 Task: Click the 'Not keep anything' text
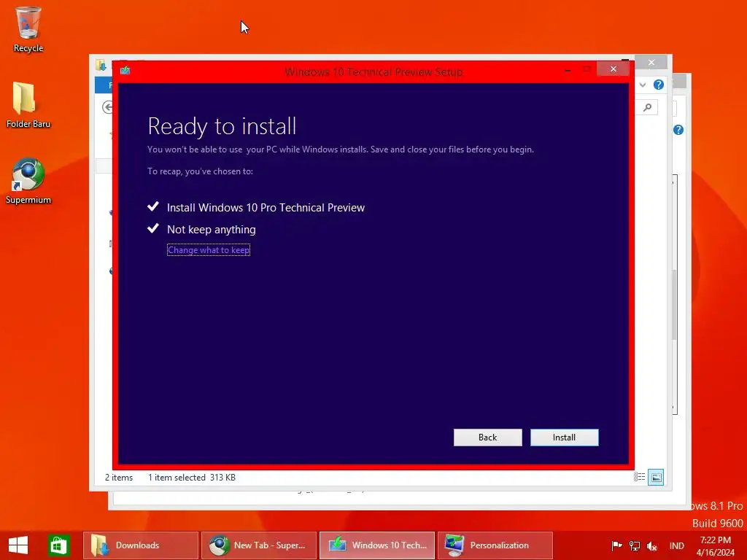211,230
